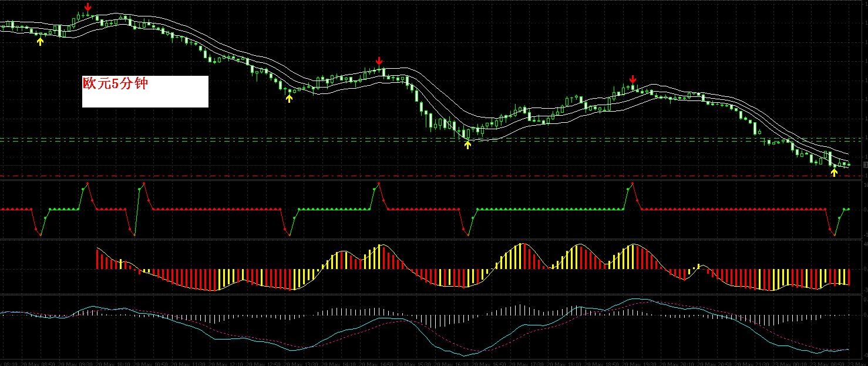Screen dimensions: 868x366
Task: Select the rightmost yellow buy arrow
Action: (834, 173)
